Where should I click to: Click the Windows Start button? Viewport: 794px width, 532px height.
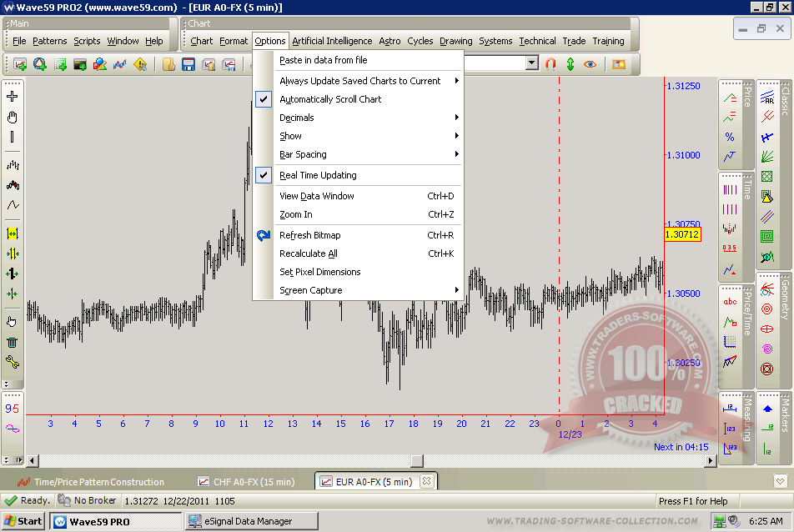tap(23, 521)
